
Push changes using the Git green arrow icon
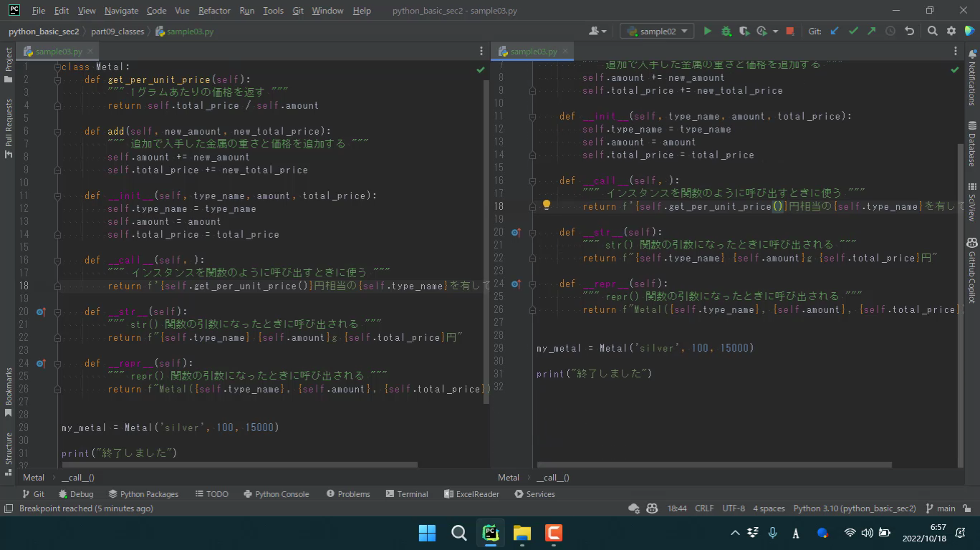click(871, 32)
